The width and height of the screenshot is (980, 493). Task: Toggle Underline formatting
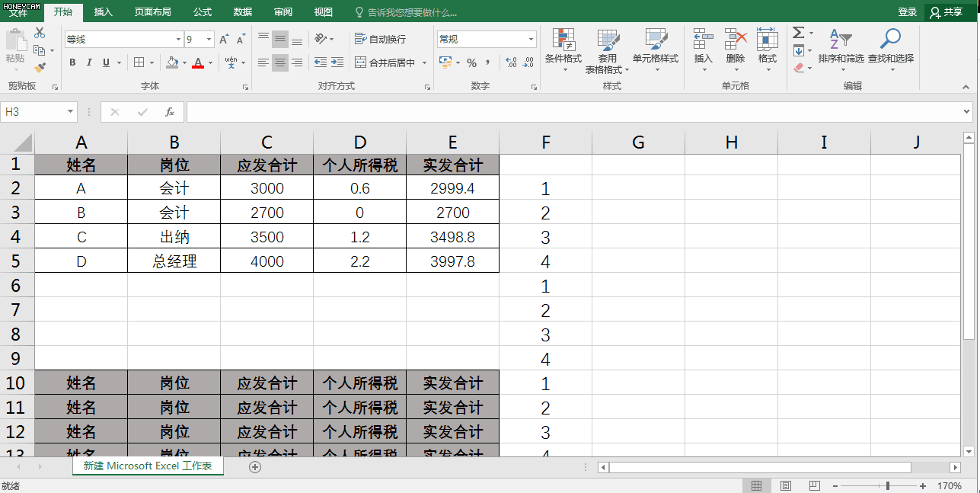(x=106, y=62)
